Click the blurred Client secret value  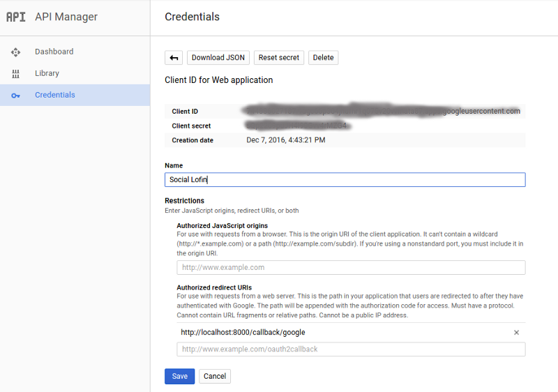(x=298, y=126)
